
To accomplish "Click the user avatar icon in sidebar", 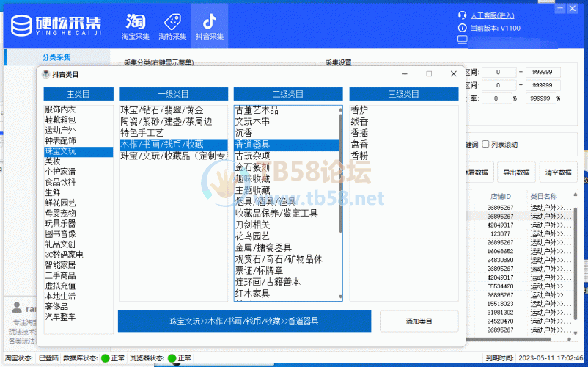I will [17, 308].
